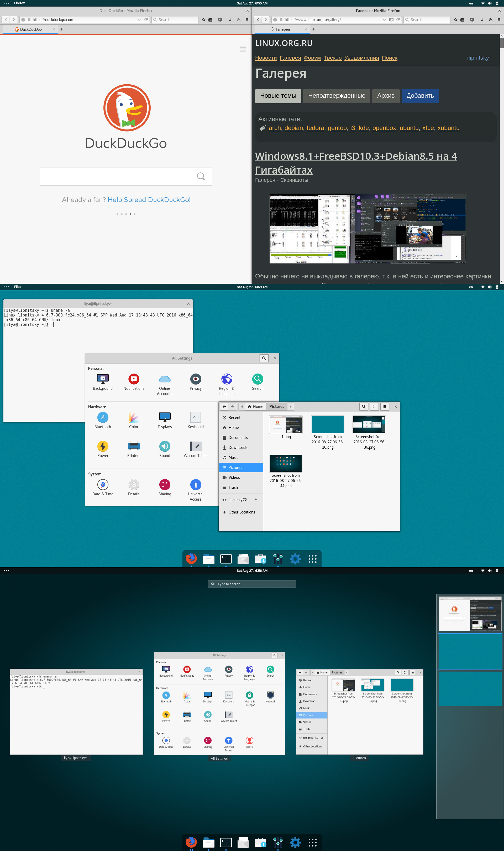Click path bar right arrow after Pictures in Files
The height and width of the screenshot is (851, 504).
point(290,406)
